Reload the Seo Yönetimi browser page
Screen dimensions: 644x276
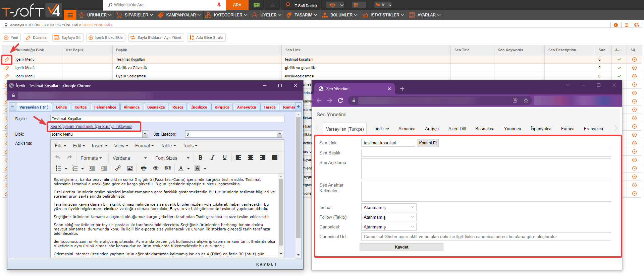pos(340,100)
